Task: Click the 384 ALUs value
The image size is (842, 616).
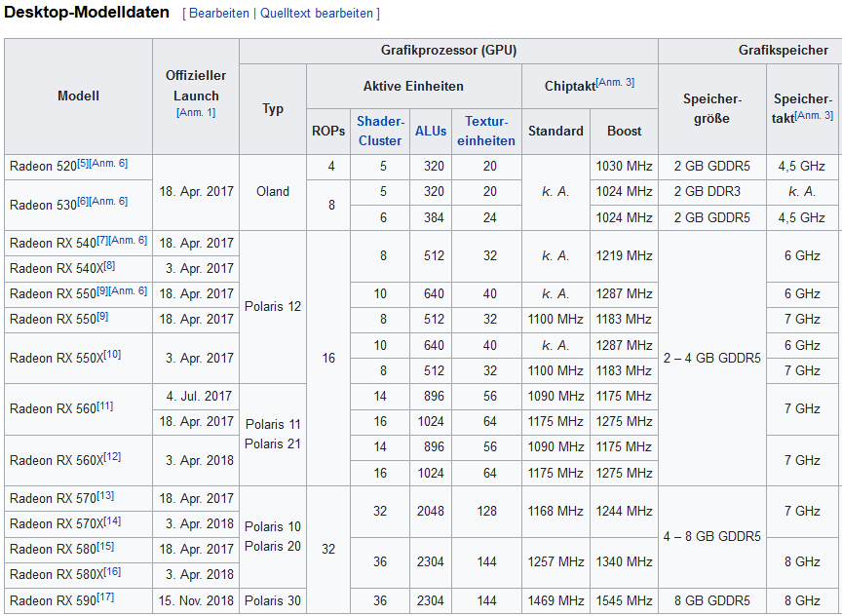Action: (431, 218)
